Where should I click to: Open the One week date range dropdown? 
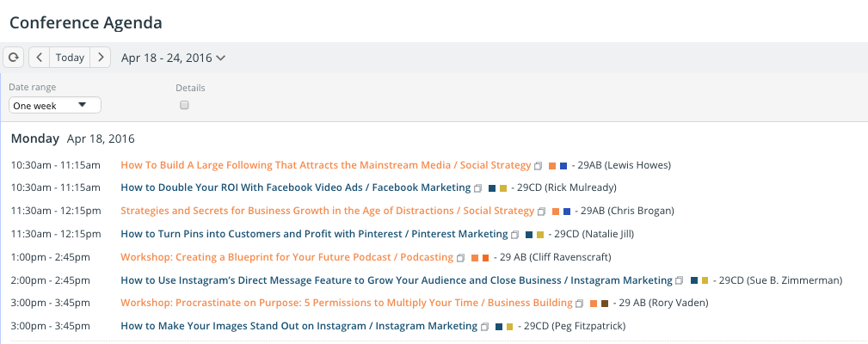pos(55,105)
